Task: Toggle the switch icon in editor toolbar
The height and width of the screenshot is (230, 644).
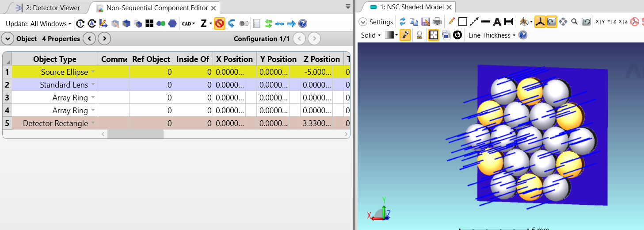Action: (244, 23)
